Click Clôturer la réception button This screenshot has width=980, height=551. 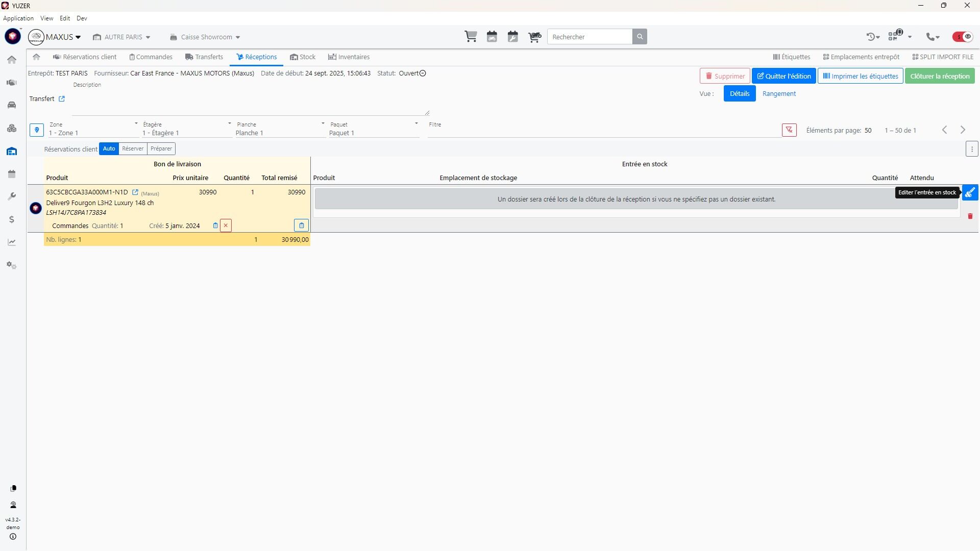click(939, 76)
